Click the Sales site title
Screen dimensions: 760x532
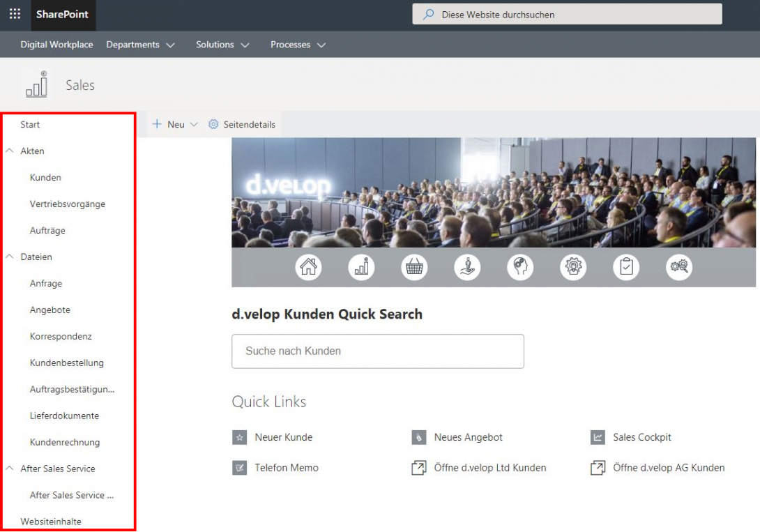pyautogui.click(x=80, y=85)
